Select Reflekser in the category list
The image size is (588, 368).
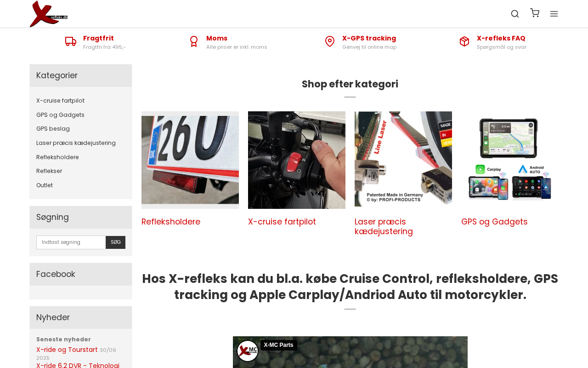tap(49, 171)
